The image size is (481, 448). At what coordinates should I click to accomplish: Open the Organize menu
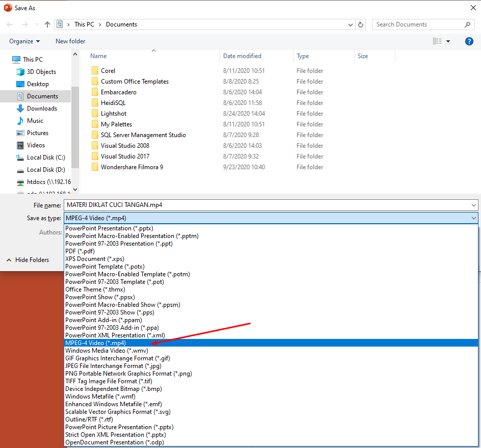pyautogui.click(x=24, y=41)
